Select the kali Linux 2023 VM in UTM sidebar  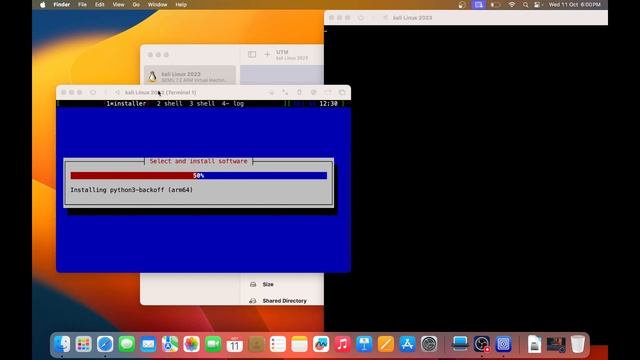pos(190,76)
